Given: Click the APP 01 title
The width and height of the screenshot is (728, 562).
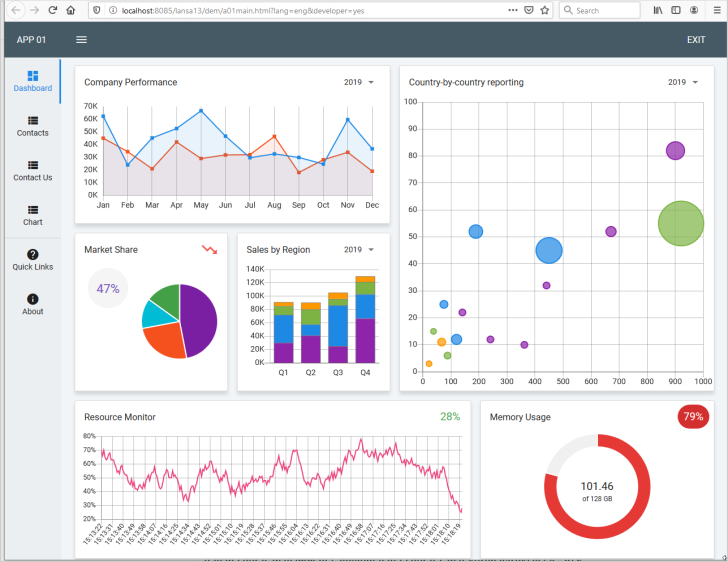Looking at the screenshot, I should point(32,40).
